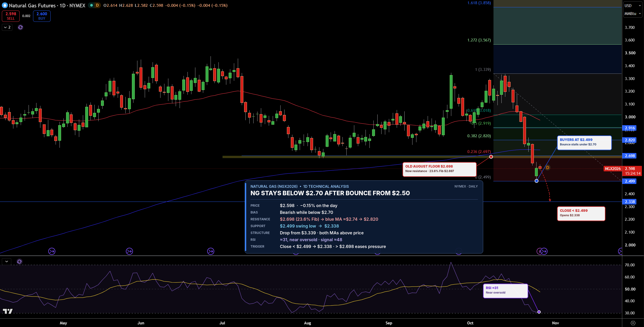The height and width of the screenshot is (327, 644).
Task: Click the main chart indicator refresh icon
Action: click(20, 27)
